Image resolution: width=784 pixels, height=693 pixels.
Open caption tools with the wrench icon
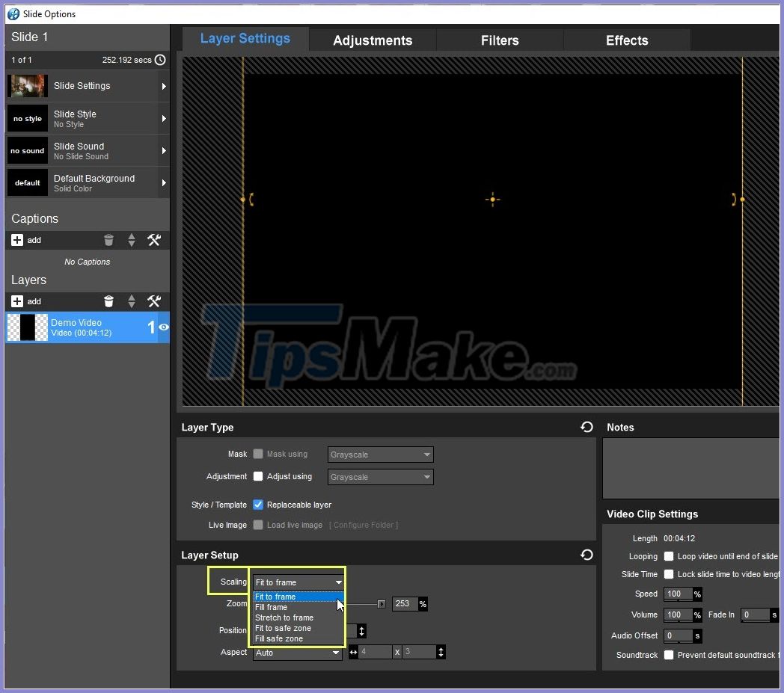point(155,240)
